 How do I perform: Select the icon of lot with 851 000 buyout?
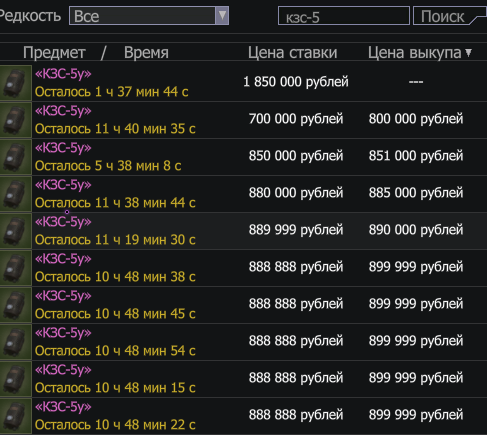15,157
